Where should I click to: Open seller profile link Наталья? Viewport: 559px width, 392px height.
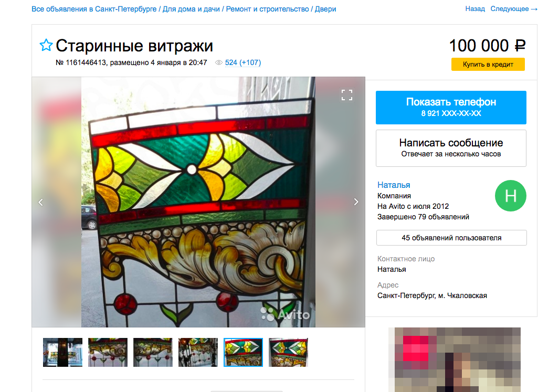click(x=394, y=185)
